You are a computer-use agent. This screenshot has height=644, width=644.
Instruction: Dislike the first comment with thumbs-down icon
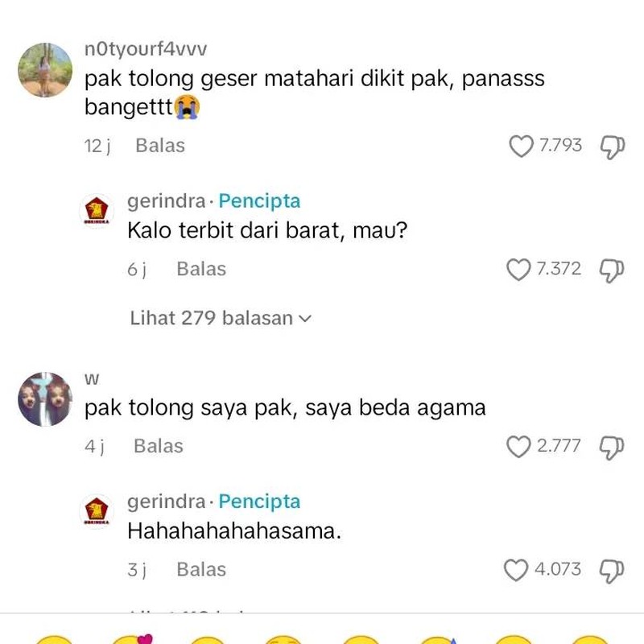pyautogui.click(x=610, y=146)
